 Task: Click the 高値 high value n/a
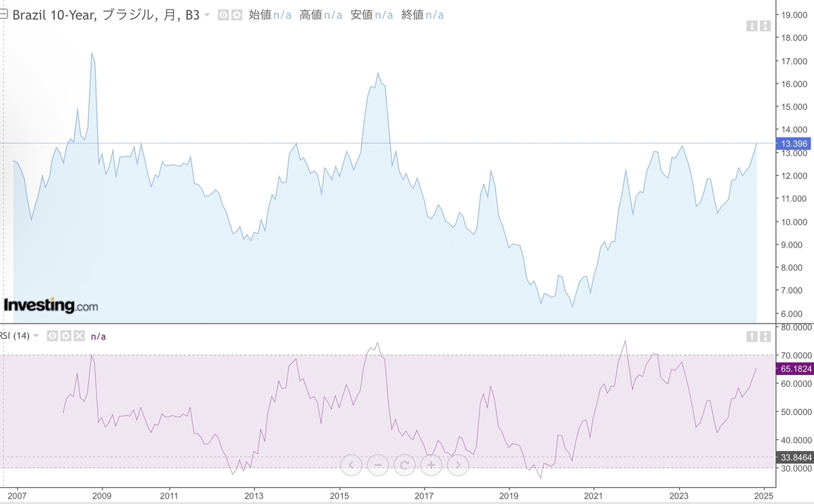click(x=333, y=14)
